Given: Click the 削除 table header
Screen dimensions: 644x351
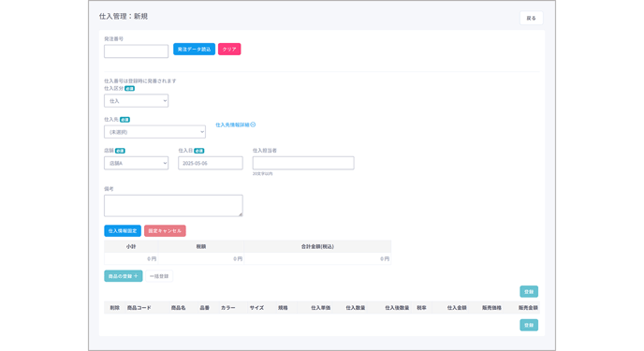Looking at the screenshot, I should [x=114, y=308].
